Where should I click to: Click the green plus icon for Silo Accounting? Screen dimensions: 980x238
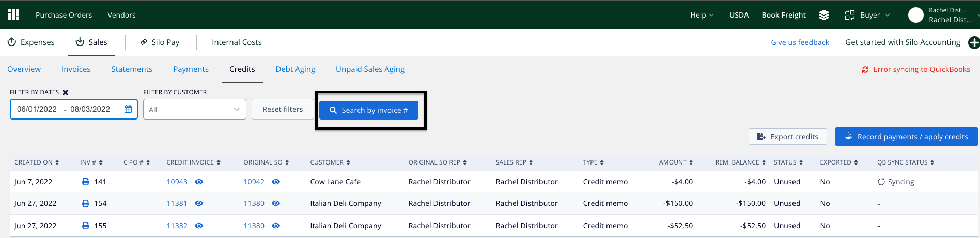click(974, 42)
